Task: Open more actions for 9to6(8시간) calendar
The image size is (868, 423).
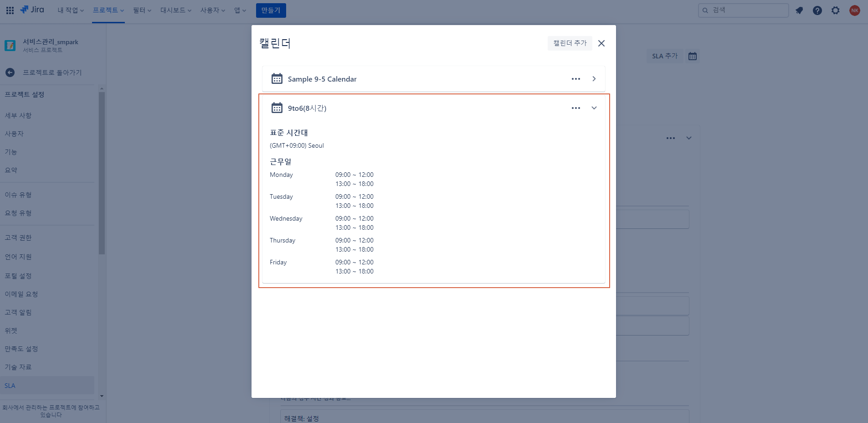Action: (x=576, y=108)
